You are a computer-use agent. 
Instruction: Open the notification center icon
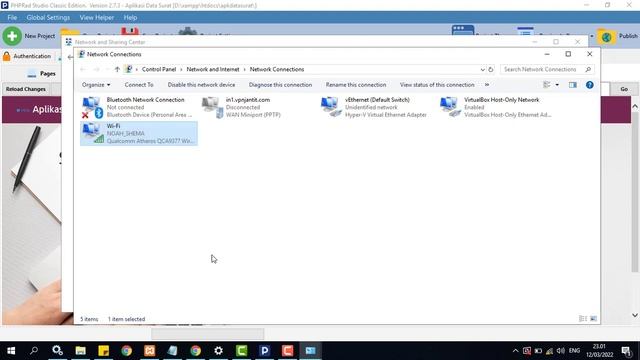626,351
